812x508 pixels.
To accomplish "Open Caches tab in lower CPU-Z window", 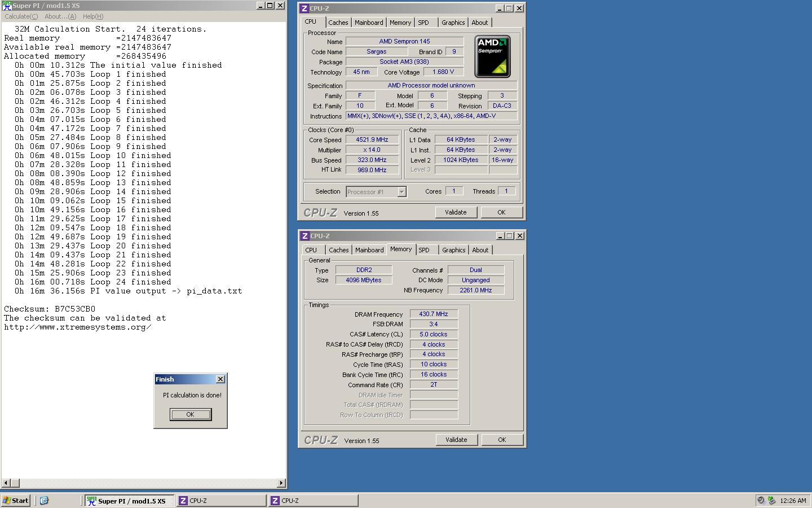I will coord(339,250).
